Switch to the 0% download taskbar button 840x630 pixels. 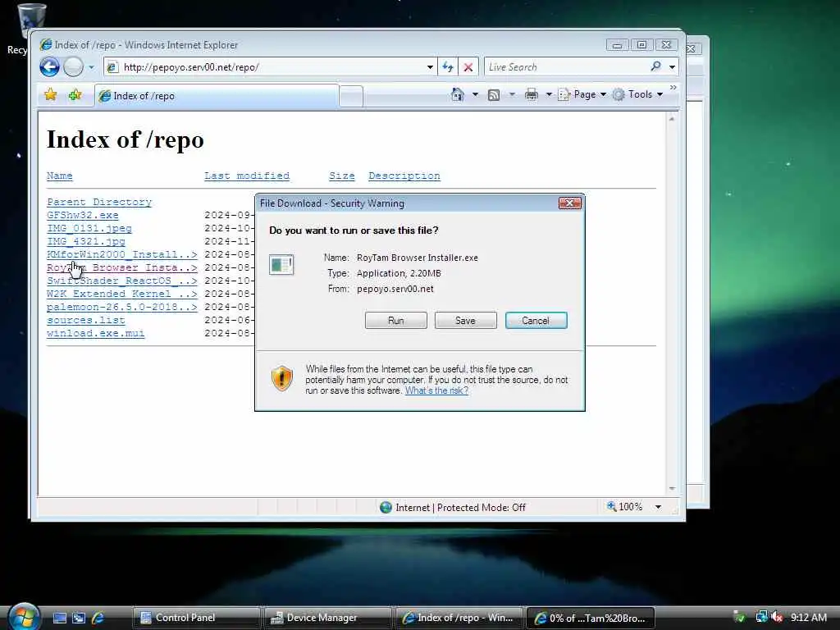coord(590,618)
